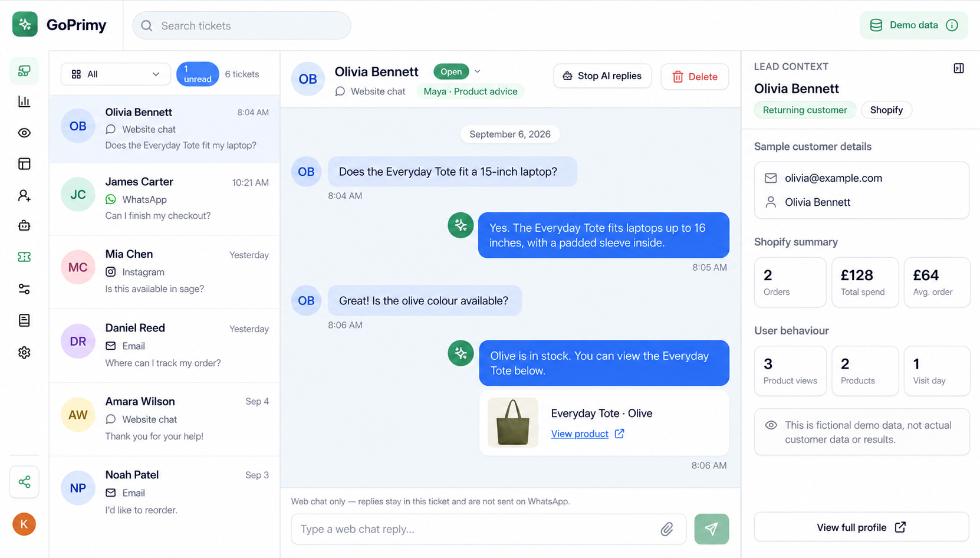Select the Olivia Bennett ticket in list
980x558 pixels.
pos(165,129)
